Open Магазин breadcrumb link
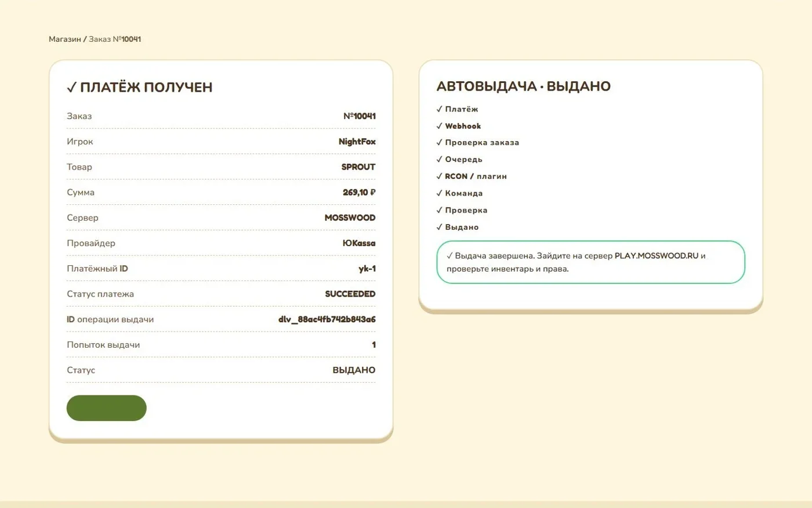 pos(65,39)
